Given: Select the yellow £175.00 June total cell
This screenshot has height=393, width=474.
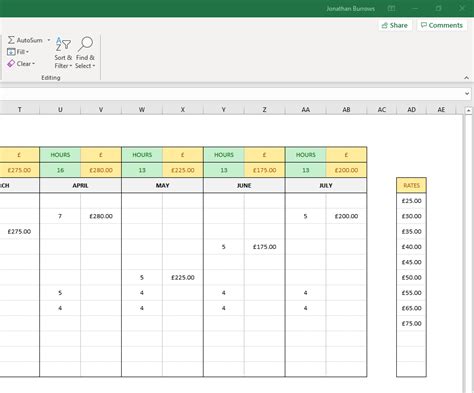Looking at the screenshot, I should (264, 170).
